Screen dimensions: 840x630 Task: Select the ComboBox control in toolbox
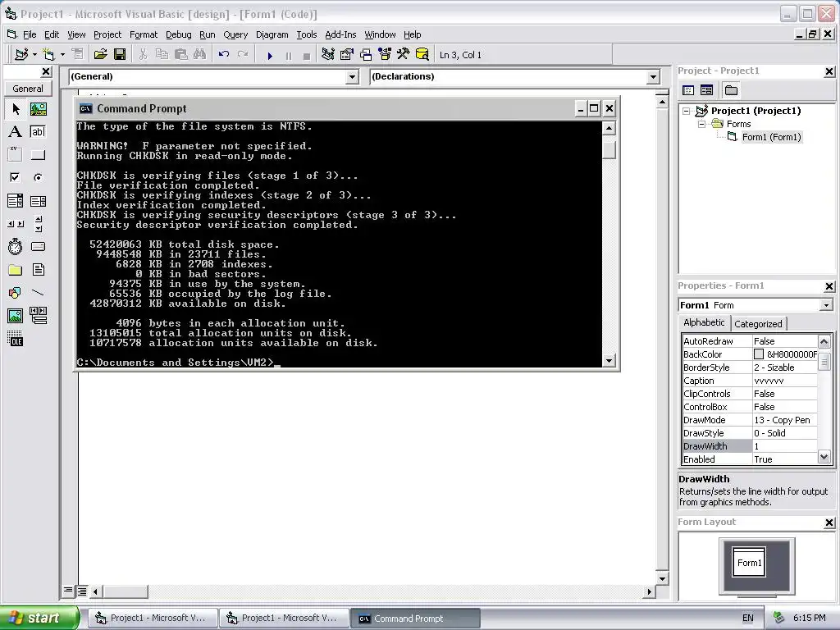(x=16, y=201)
